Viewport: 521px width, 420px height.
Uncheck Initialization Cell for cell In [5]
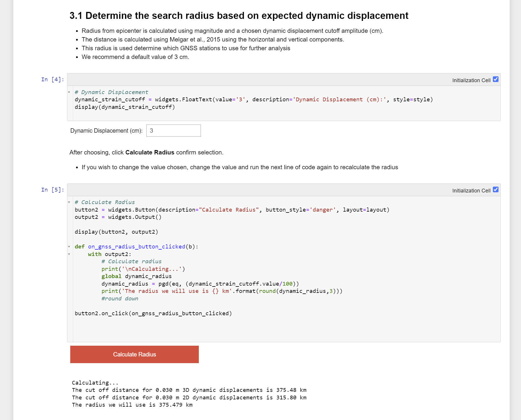tap(495, 189)
